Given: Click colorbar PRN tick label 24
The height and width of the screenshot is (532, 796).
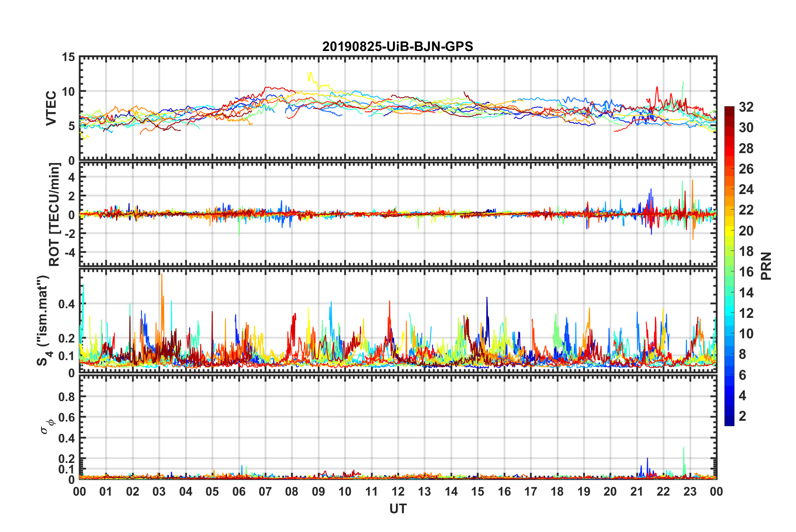Looking at the screenshot, I should [746, 189].
